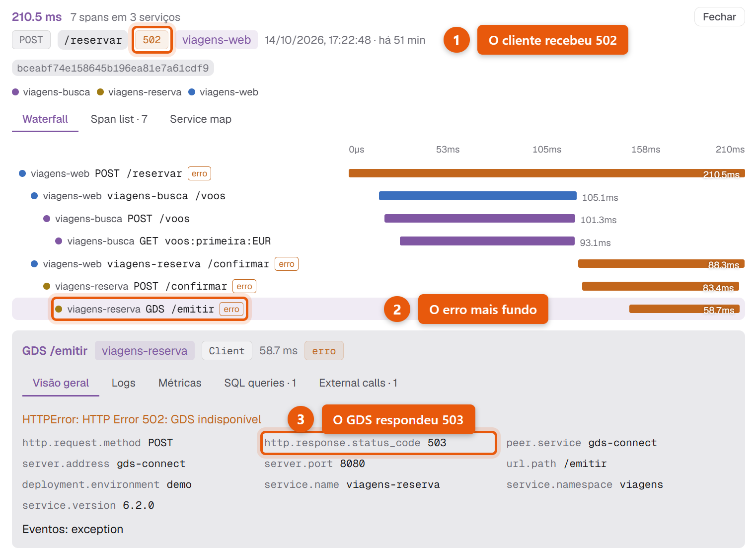Screen dimensions: 756x555
Task: Show the External calls tab
Action: 358,383
